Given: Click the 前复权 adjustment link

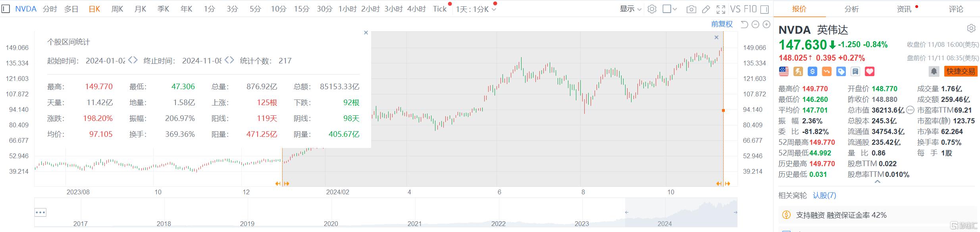Looking at the screenshot, I should 722,24.
